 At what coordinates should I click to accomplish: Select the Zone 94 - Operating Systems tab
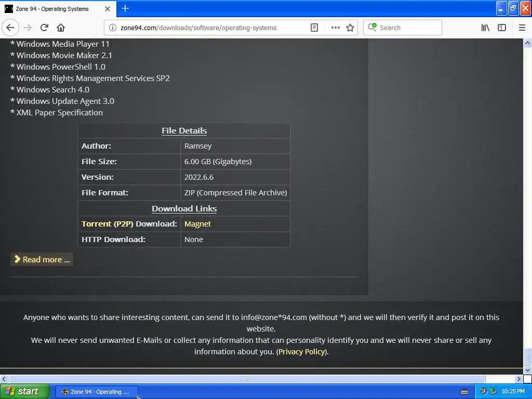pyautogui.click(x=58, y=9)
